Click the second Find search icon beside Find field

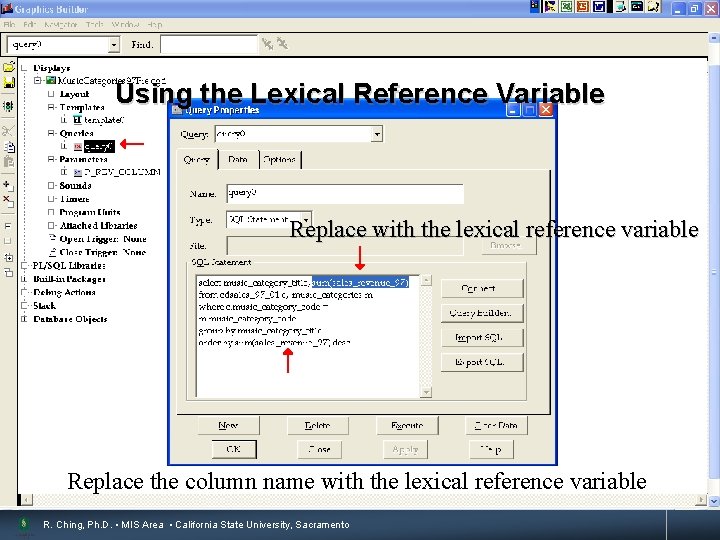pos(282,44)
